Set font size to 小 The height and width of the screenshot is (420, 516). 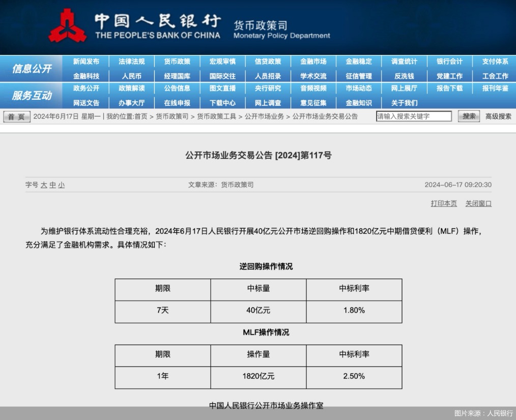[62, 185]
